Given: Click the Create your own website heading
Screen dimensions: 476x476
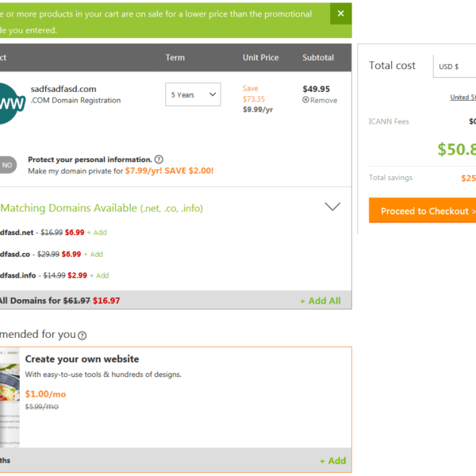Looking at the screenshot, I should point(82,359).
